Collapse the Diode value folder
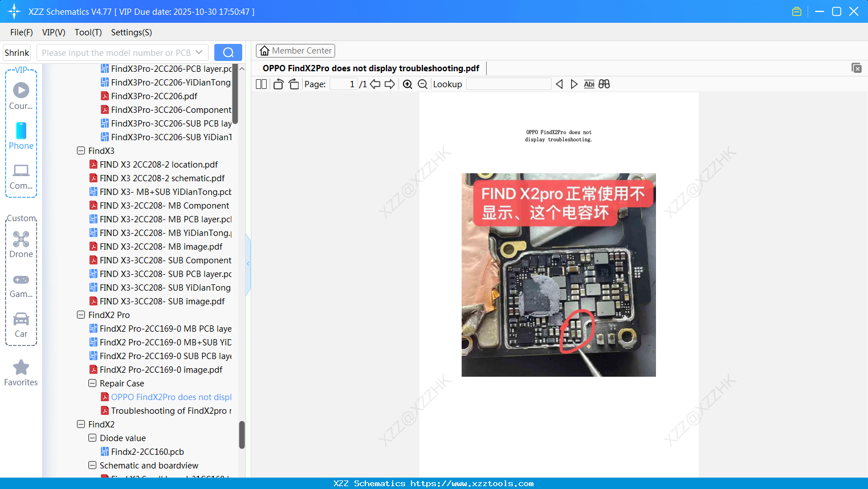868x489 pixels. pos(92,438)
